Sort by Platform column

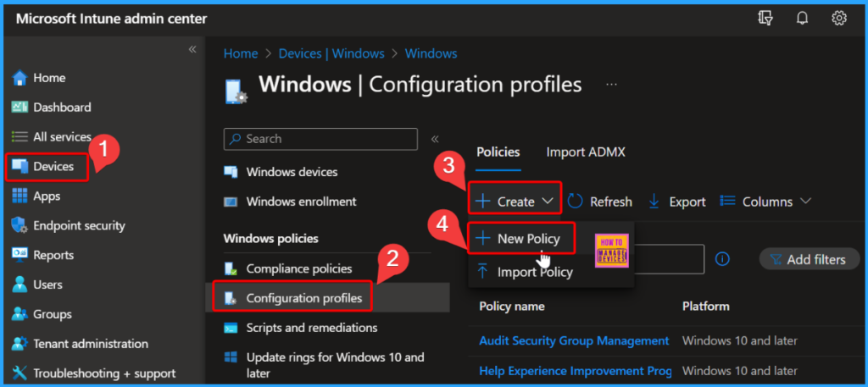tap(706, 307)
